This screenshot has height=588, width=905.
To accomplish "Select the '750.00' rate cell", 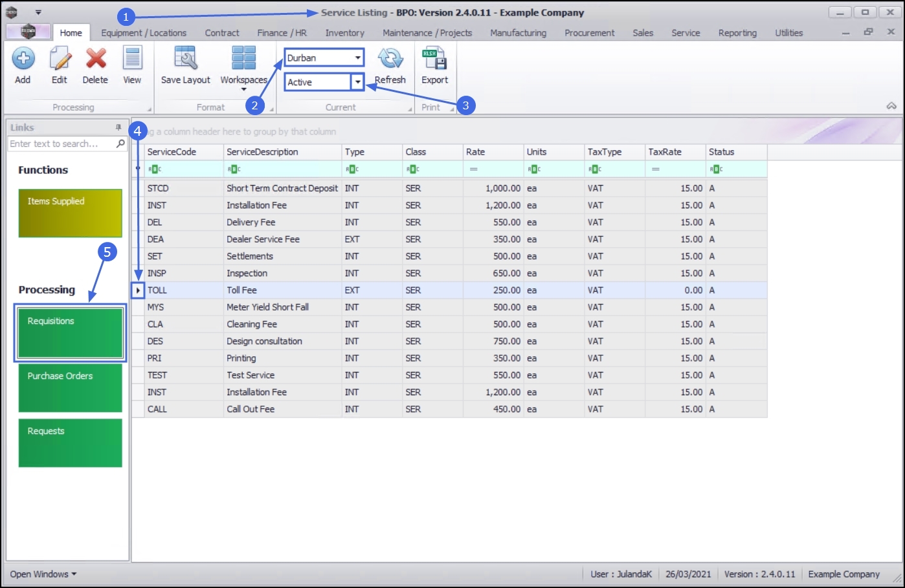I will click(494, 341).
